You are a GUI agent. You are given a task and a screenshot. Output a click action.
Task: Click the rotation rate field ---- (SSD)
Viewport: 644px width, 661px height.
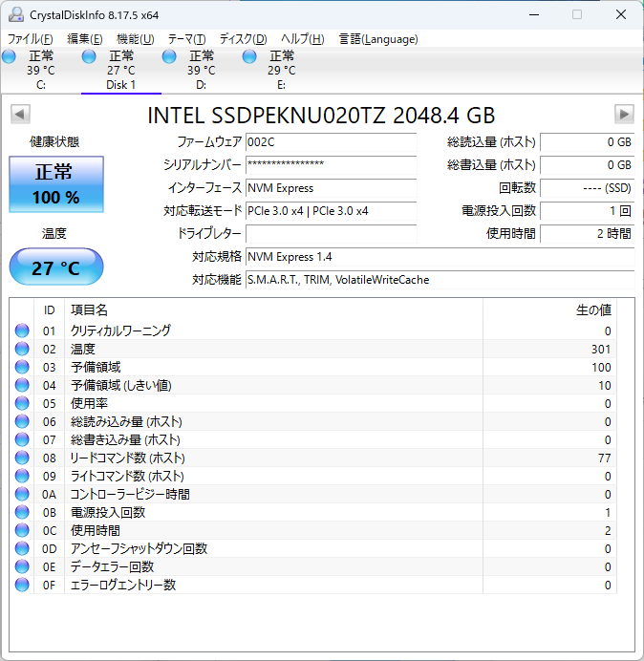[587, 187]
